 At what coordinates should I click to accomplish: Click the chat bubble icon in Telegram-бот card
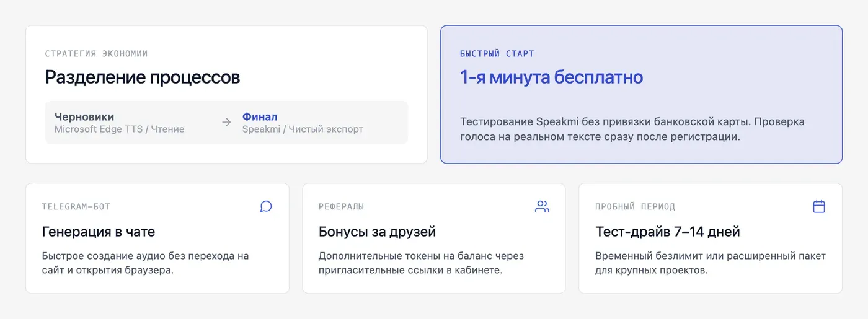click(x=266, y=206)
